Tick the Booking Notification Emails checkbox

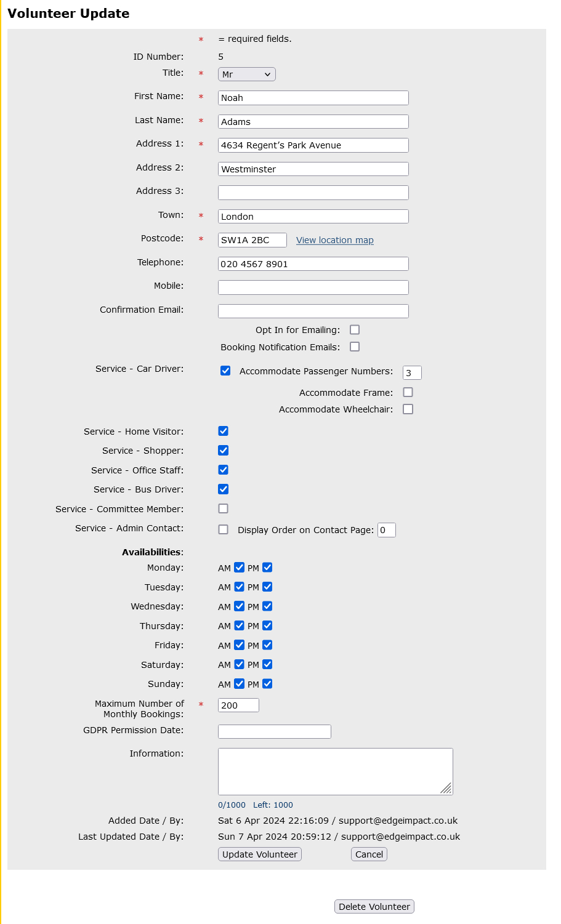(355, 347)
